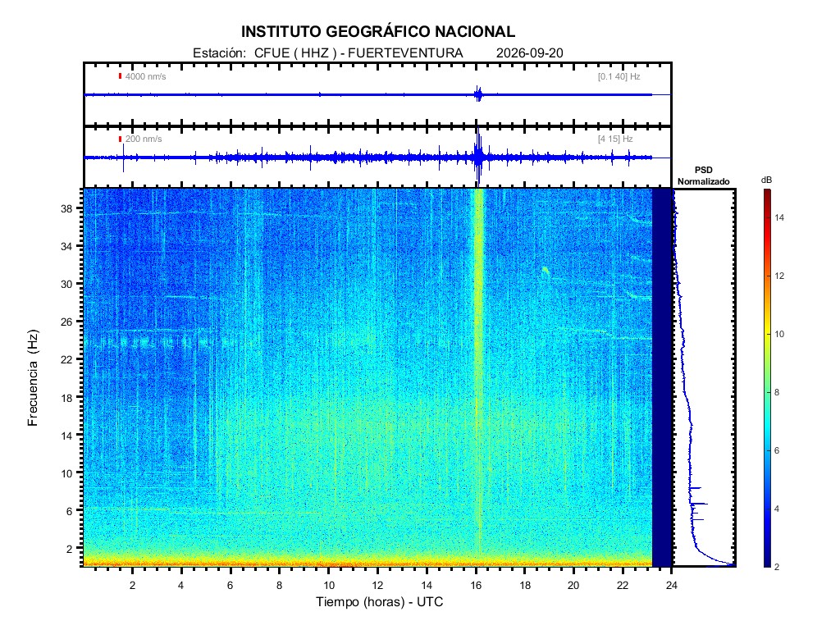The height and width of the screenshot is (630, 840).
Task: Click the bright spot near 19 hours at 31 Hz
Action: [x=545, y=271]
